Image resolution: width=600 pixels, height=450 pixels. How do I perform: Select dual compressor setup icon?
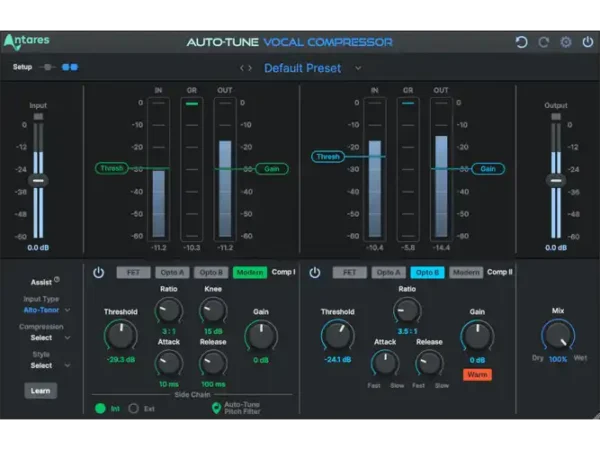point(70,67)
